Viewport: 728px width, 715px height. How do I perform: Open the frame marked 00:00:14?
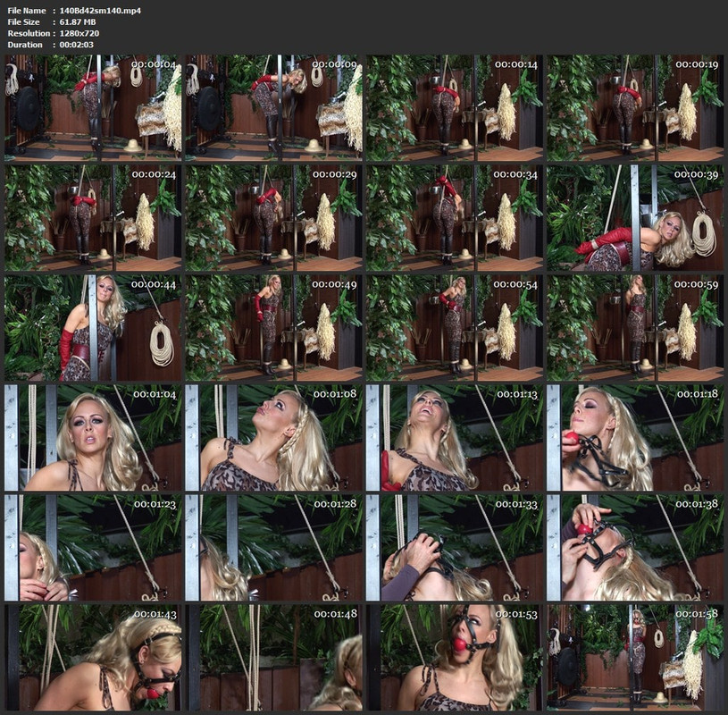click(x=454, y=108)
